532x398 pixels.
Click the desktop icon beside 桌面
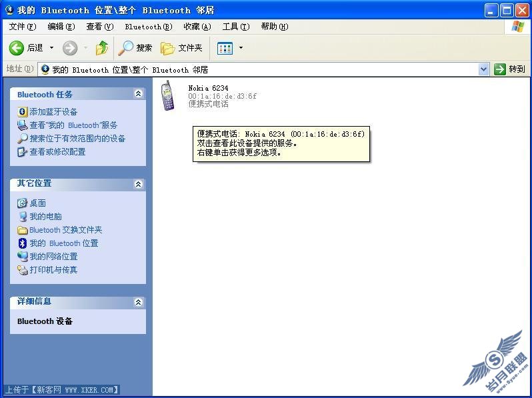(23, 203)
